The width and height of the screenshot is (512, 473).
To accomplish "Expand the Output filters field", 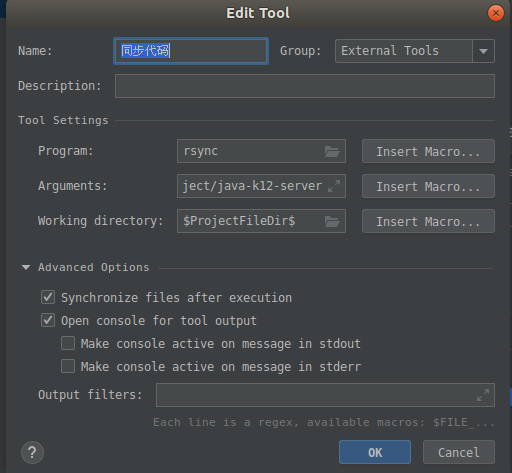I will point(483,395).
